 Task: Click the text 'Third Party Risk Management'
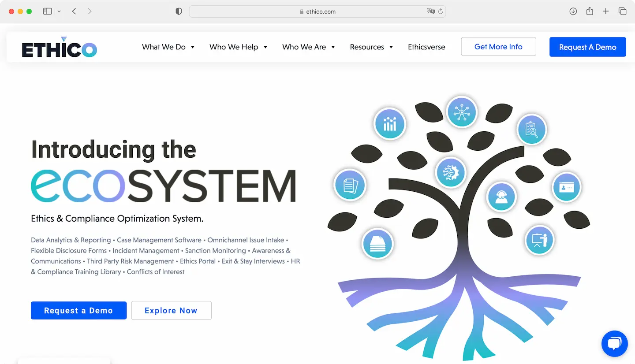click(x=131, y=261)
